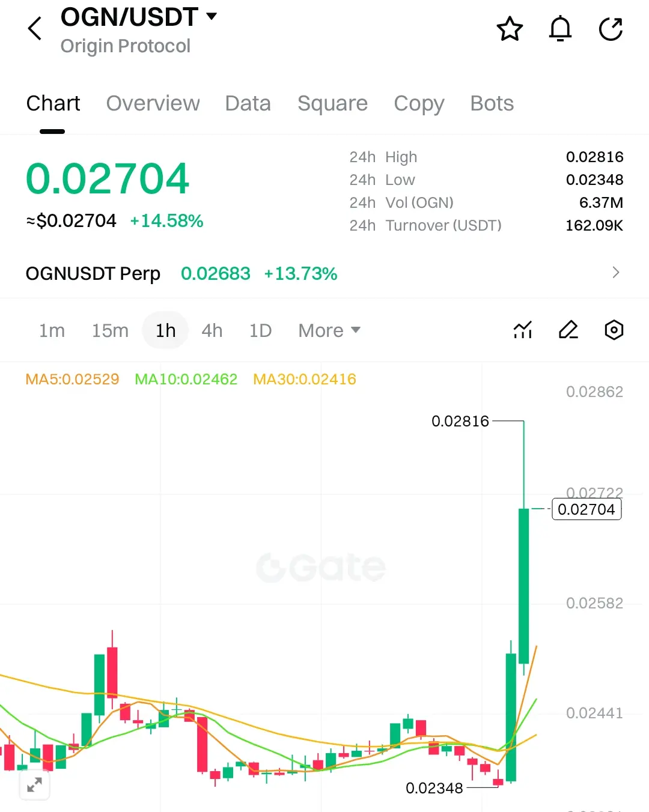The height and width of the screenshot is (812, 649).
Task: Add OGN/USDT to favorites with star icon
Action: pyautogui.click(x=510, y=29)
